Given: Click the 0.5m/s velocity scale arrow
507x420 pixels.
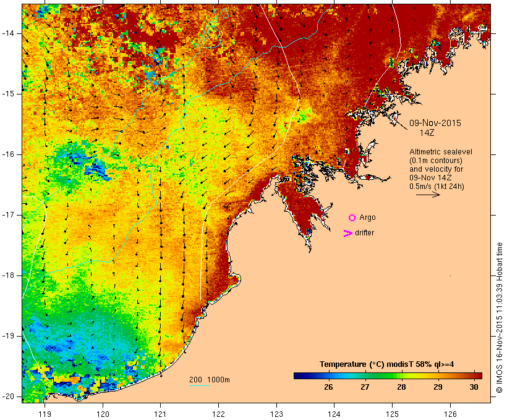Looking at the screenshot, I should (x=428, y=195).
